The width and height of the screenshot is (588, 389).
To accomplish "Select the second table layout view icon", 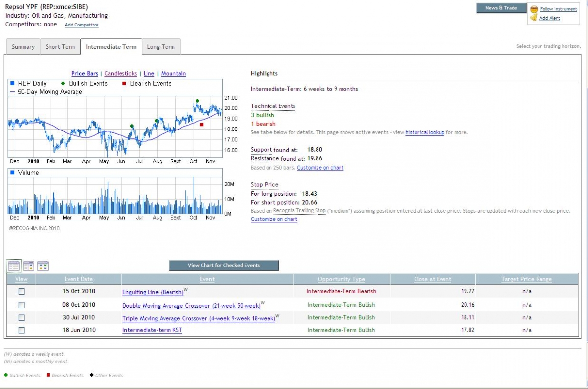I will [28, 266].
